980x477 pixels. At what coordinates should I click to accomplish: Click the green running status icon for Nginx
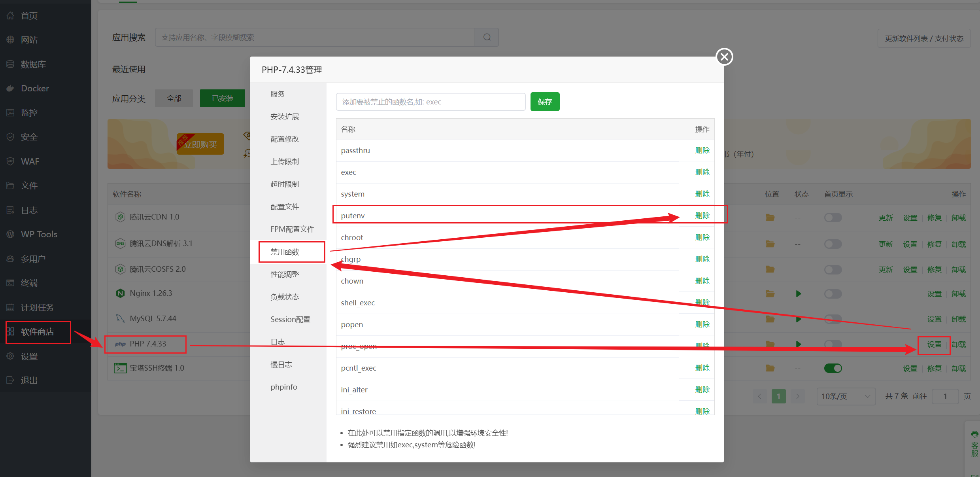click(798, 293)
